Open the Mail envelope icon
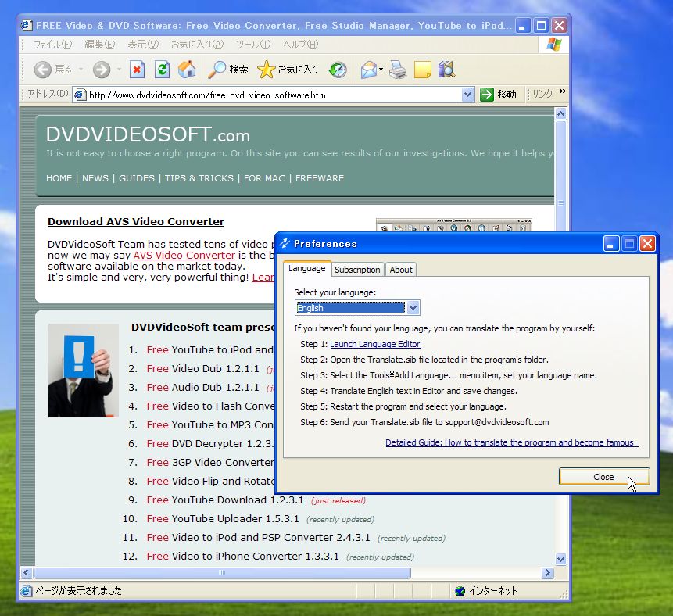The image size is (673, 616). 368,70
